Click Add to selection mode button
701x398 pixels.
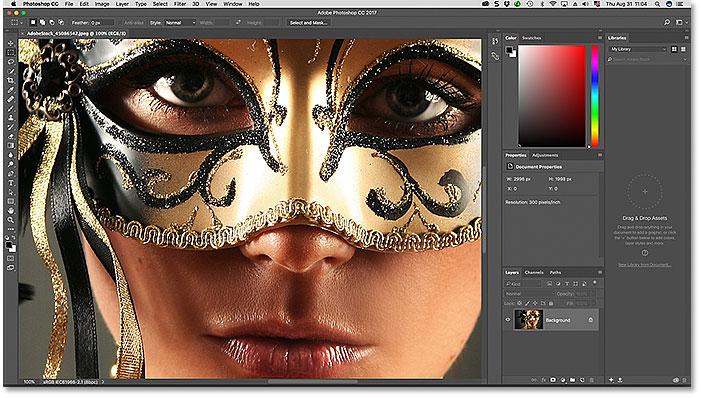tap(42, 22)
